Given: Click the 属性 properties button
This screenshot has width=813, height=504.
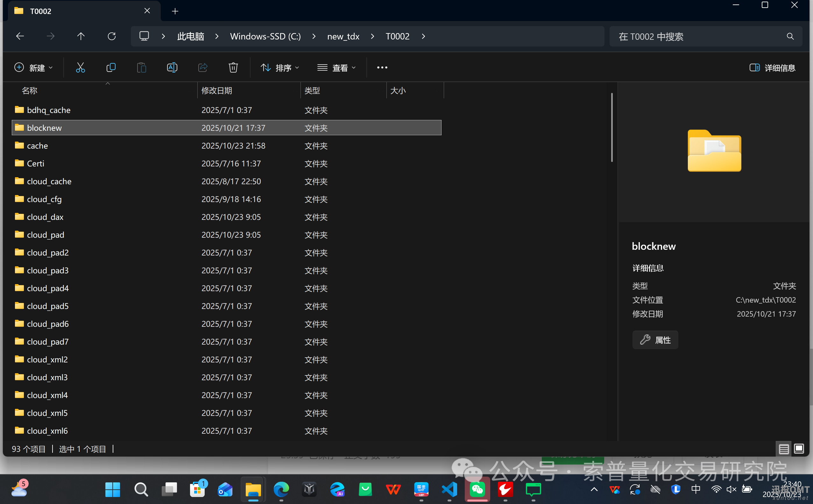Looking at the screenshot, I should [x=655, y=340].
